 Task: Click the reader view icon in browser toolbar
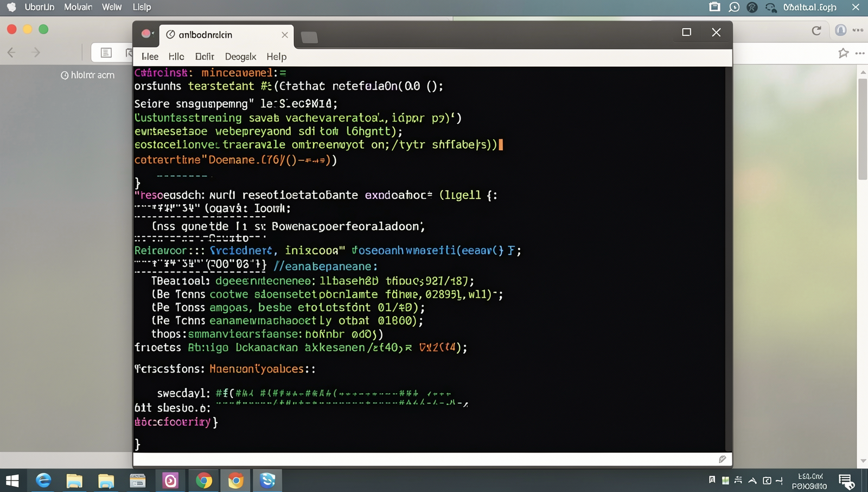tap(106, 53)
